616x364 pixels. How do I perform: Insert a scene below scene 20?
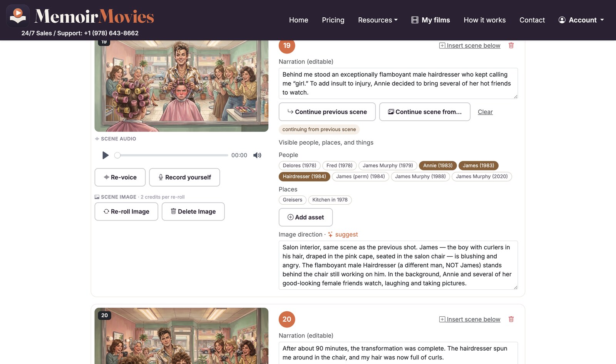470,319
